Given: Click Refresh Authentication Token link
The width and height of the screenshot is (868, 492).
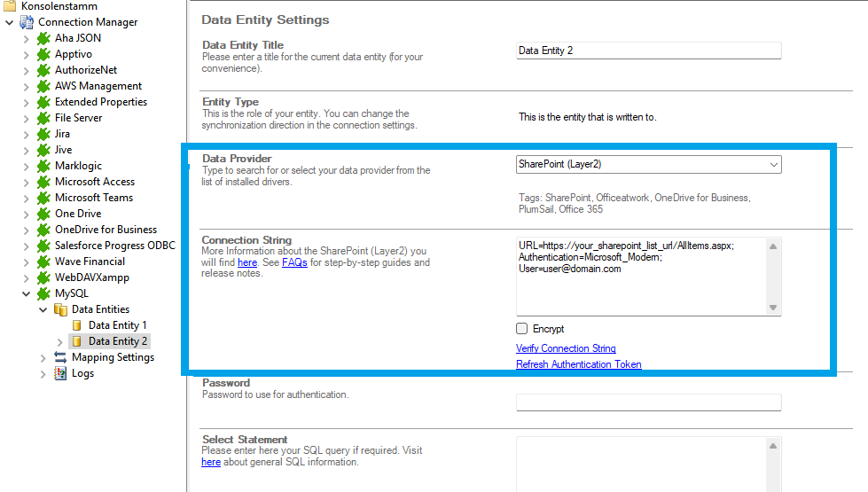Looking at the screenshot, I should (x=578, y=364).
